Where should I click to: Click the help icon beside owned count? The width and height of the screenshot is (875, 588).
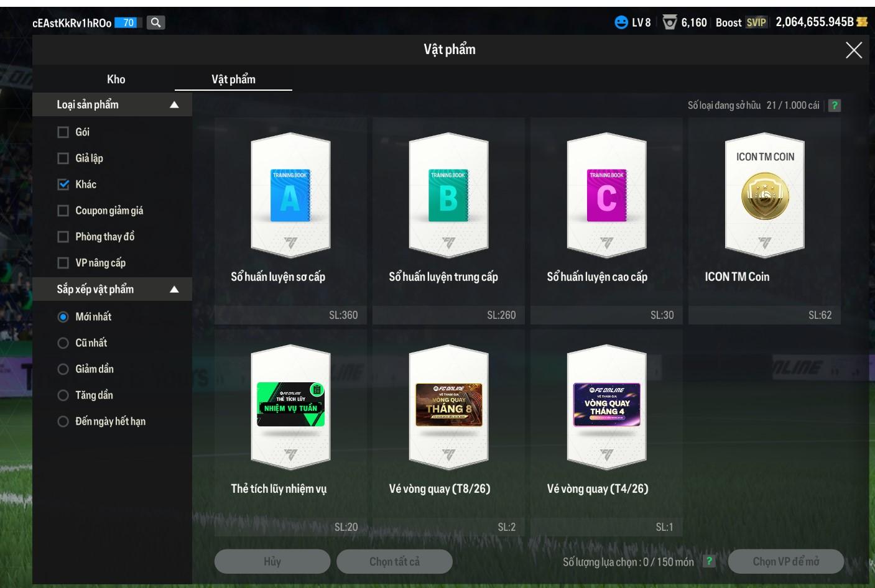click(x=835, y=106)
